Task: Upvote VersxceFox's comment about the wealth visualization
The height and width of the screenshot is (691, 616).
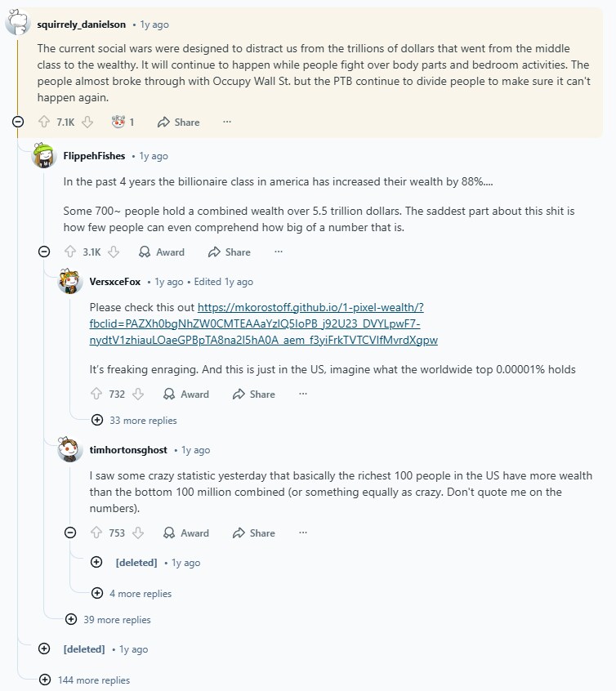Action: click(x=96, y=394)
